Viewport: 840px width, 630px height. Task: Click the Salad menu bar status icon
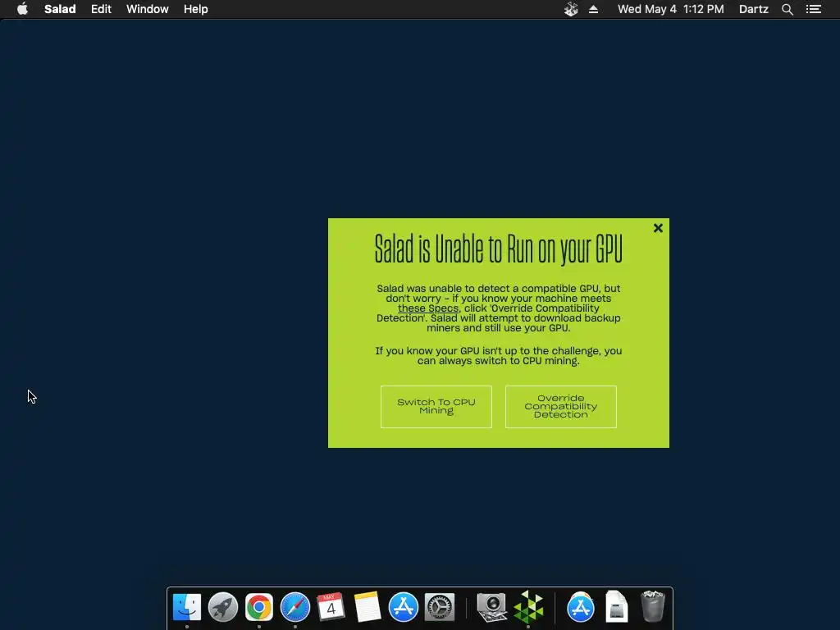point(571,9)
